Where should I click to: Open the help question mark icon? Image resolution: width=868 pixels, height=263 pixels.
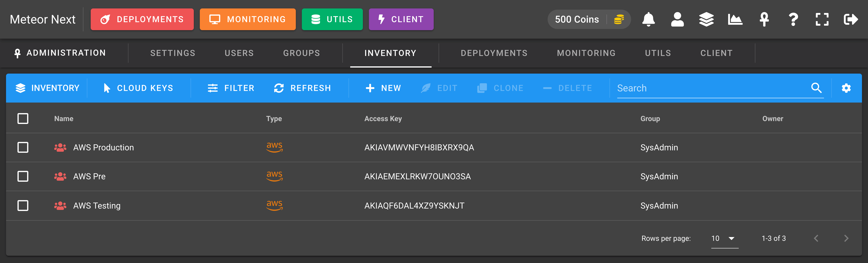[x=793, y=20]
